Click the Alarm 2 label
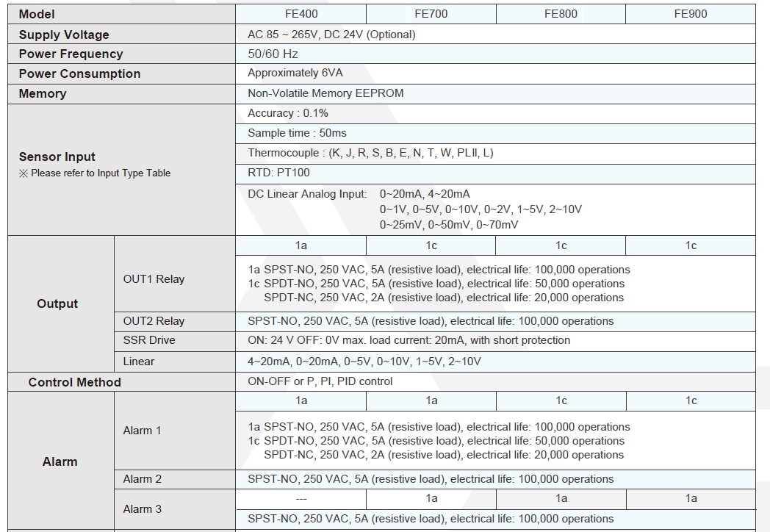 [x=143, y=479]
